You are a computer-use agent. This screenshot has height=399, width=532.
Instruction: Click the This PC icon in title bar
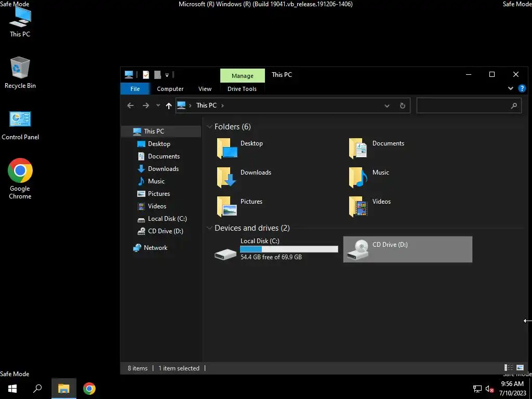point(129,75)
